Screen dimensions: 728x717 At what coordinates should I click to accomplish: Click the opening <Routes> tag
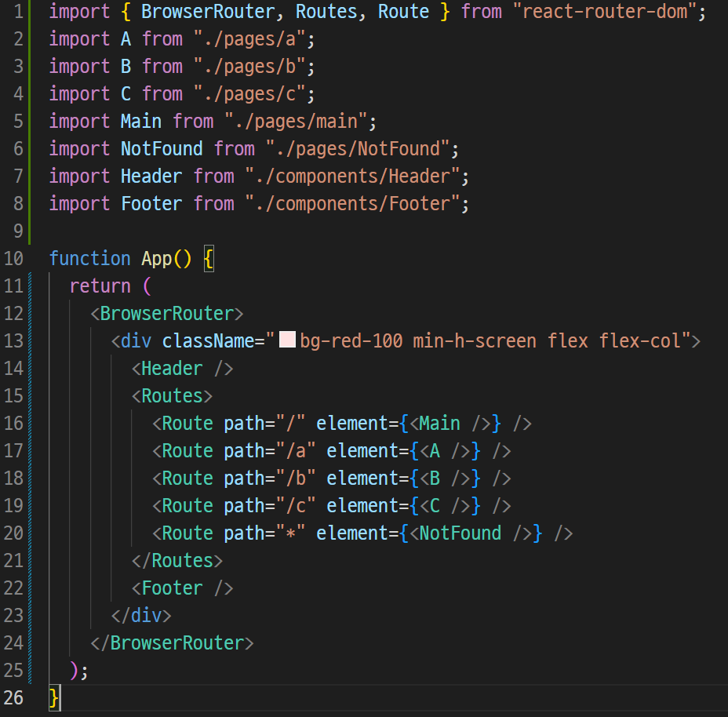(172, 395)
